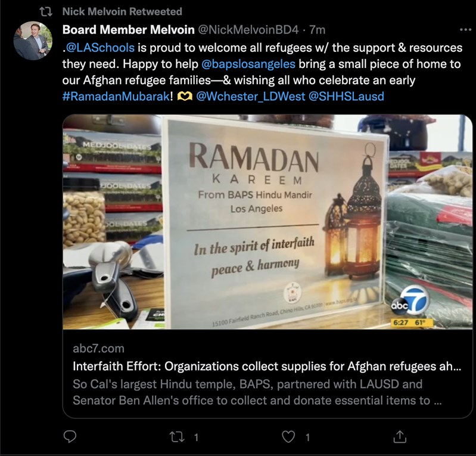Screen dimensions: 476x456
Task: Click the abc7.com source domain
Action: point(98,349)
